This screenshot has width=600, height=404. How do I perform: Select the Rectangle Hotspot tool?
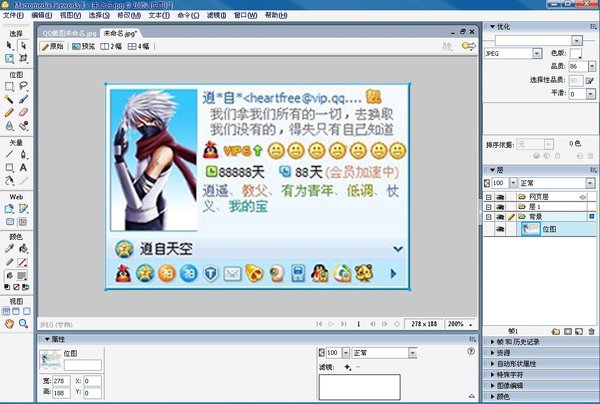point(9,209)
